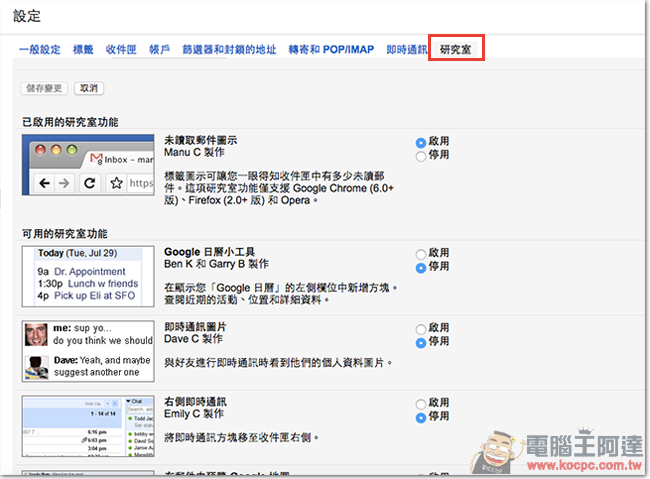Click the Google 日曆小工具 title text
Viewport: 650px width, 479px height.
[209, 252]
